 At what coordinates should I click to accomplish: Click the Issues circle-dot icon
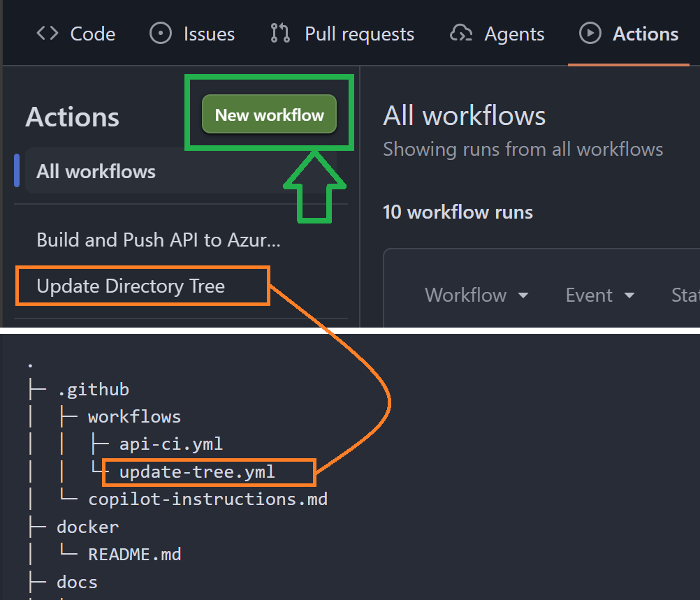(x=160, y=34)
